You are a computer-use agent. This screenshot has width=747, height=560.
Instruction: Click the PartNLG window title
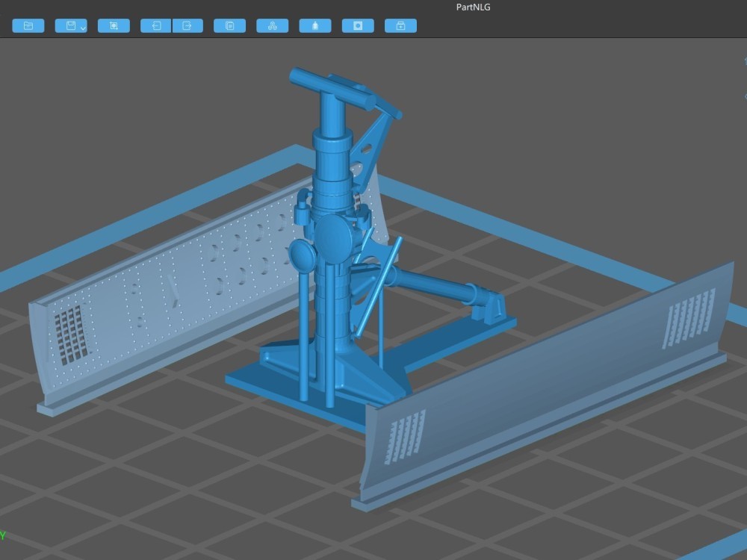coord(473,7)
